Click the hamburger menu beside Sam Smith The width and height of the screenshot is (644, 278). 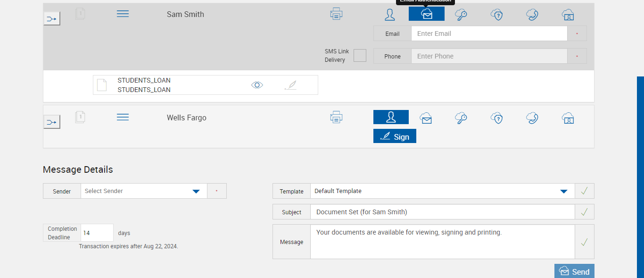point(123,14)
